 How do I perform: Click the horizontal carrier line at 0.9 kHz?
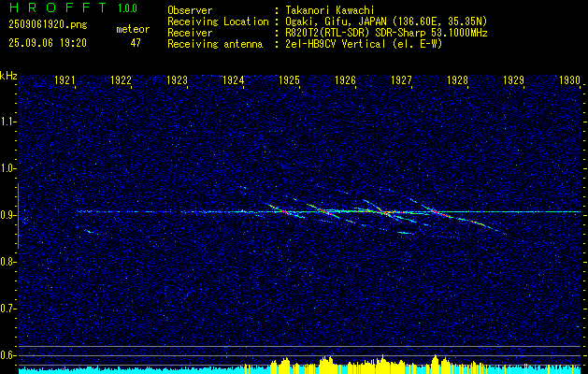(328, 212)
